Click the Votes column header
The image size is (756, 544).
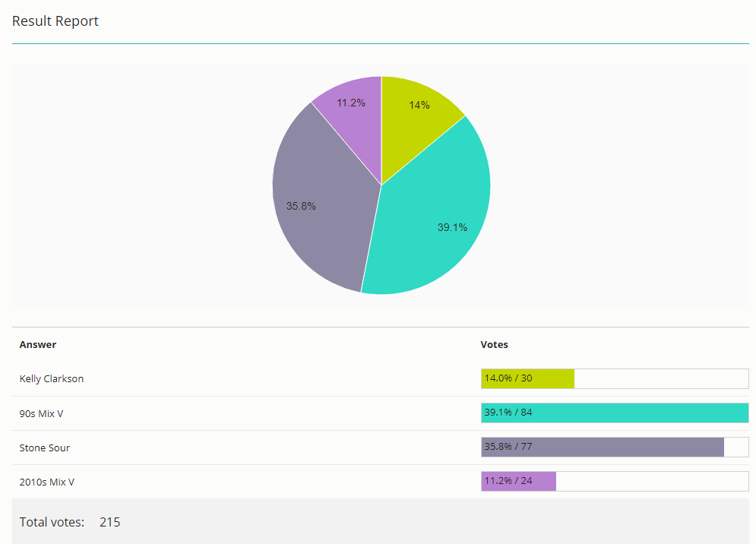(494, 345)
